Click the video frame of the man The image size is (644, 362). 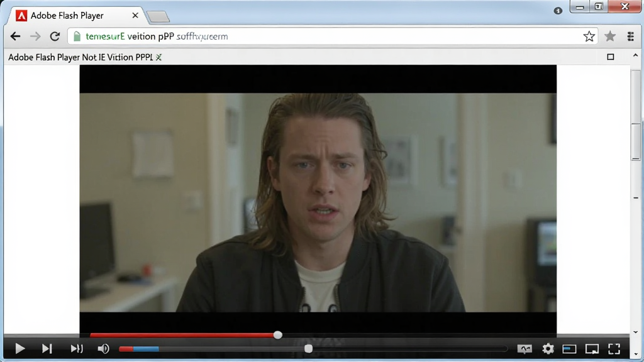[x=318, y=202]
